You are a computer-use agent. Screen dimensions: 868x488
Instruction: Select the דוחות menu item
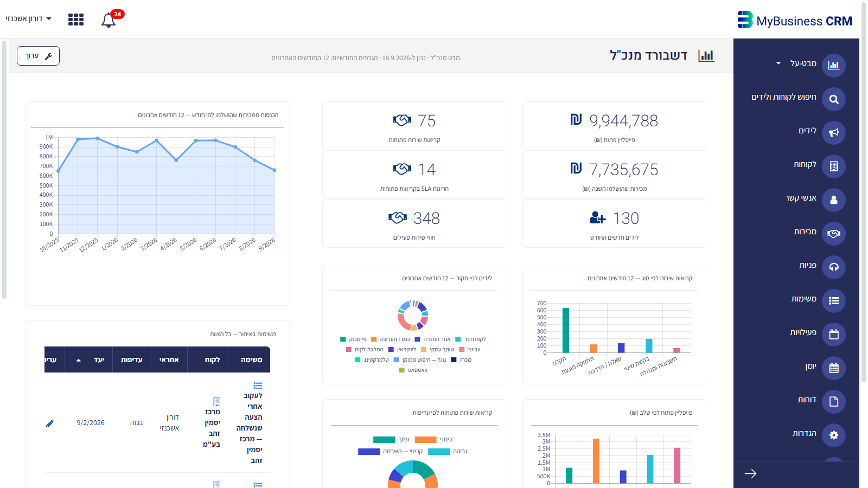[807, 400]
